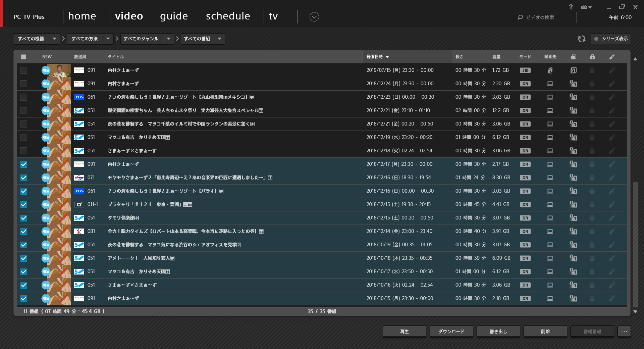
Task: Click the refresh list icon
Action: pos(581,39)
